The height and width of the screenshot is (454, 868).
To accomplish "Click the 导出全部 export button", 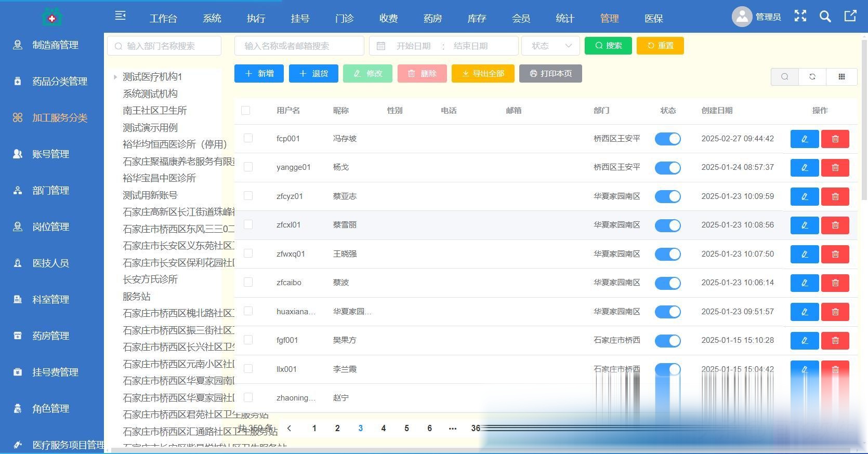I will pos(483,74).
